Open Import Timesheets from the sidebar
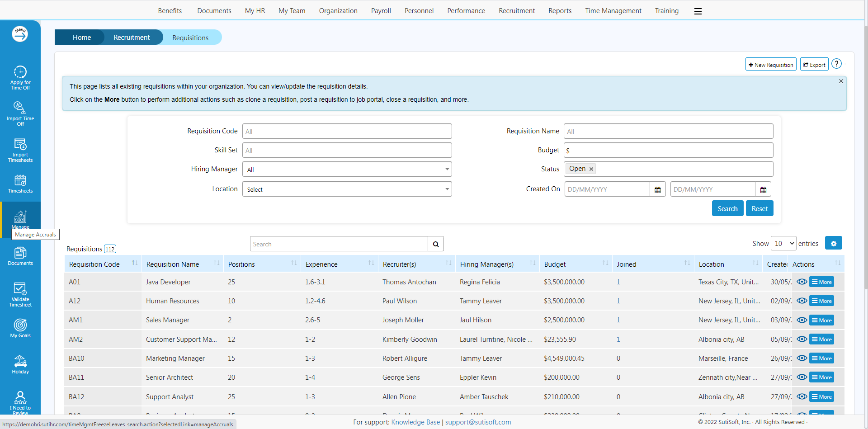 click(20, 150)
